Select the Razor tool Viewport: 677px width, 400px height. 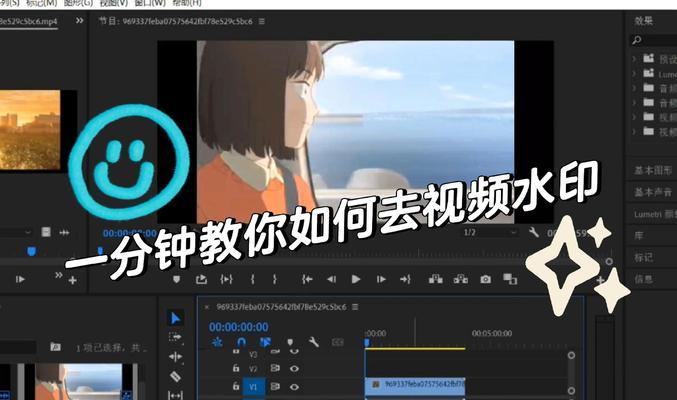pyautogui.click(x=175, y=376)
